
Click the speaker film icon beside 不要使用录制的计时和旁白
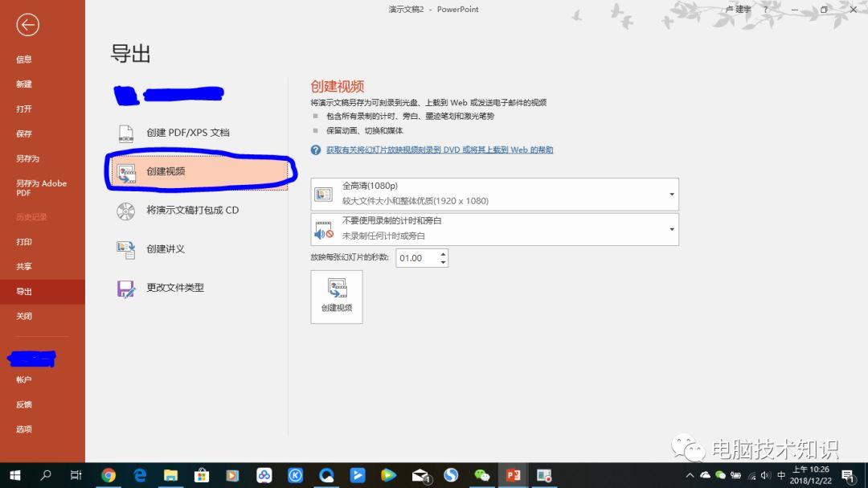coord(323,230)
